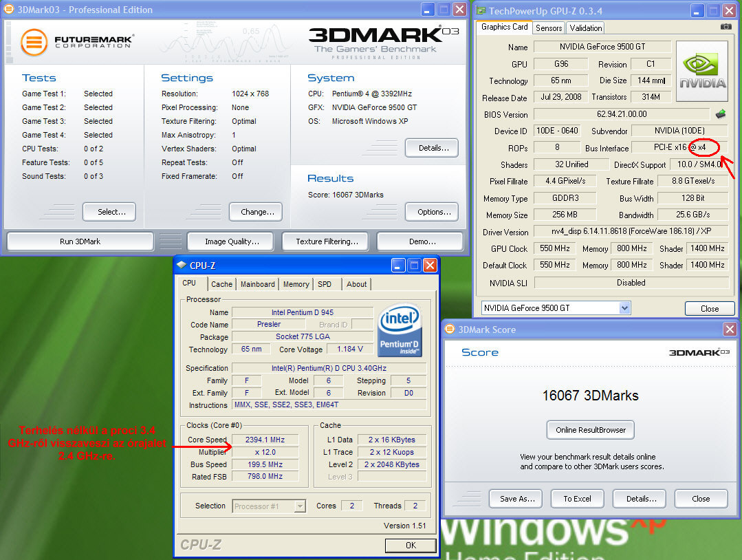Click the Multiplier value x 12.0
Viewport: 742px width, 560px height.
click(x=265, y=452)
